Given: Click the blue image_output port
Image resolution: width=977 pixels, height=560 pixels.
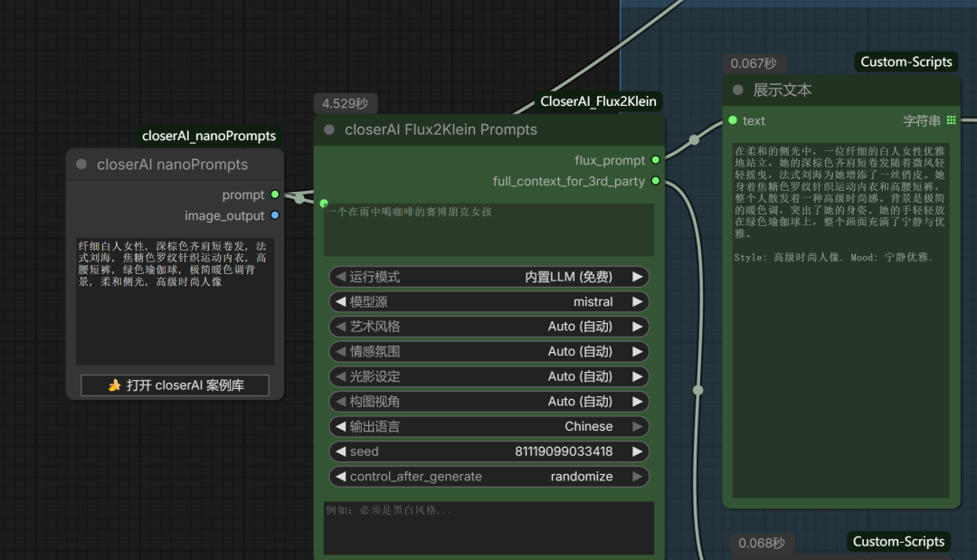Looking at the screenshot, I should point(275,215).
